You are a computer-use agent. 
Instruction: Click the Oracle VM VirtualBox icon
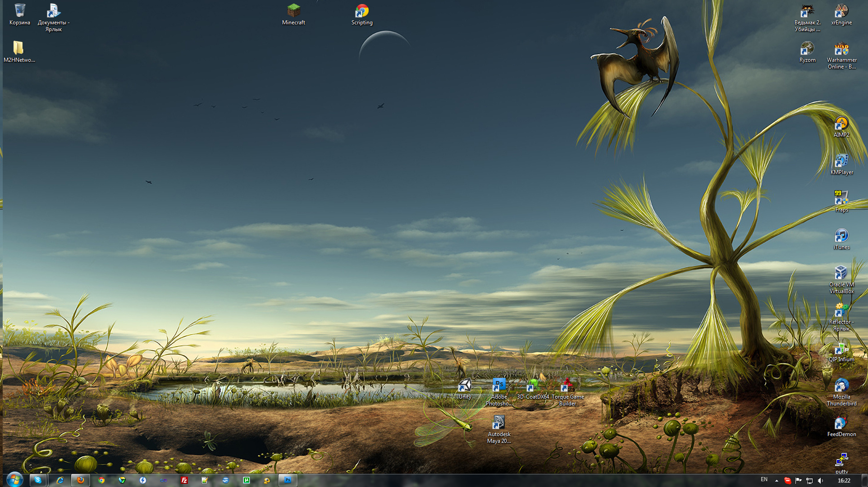841,273
